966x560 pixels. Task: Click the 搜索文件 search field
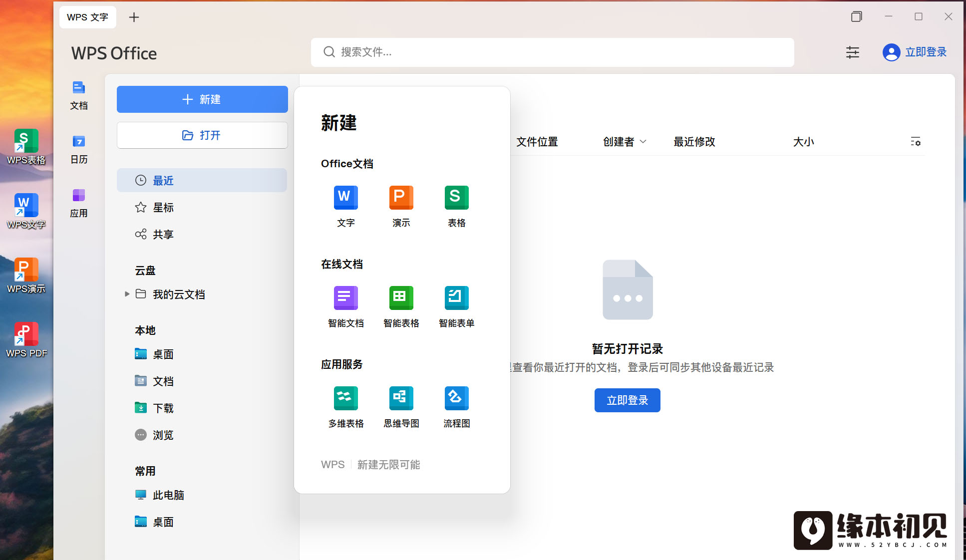552,52
